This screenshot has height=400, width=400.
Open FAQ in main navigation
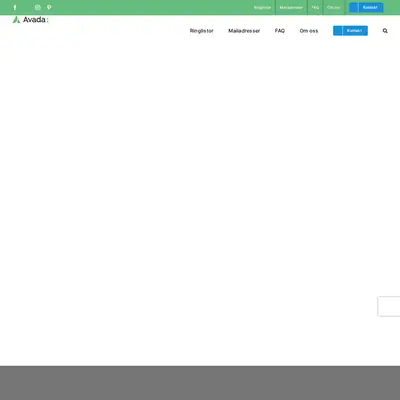pyautogui.click(x=280, y=31)
